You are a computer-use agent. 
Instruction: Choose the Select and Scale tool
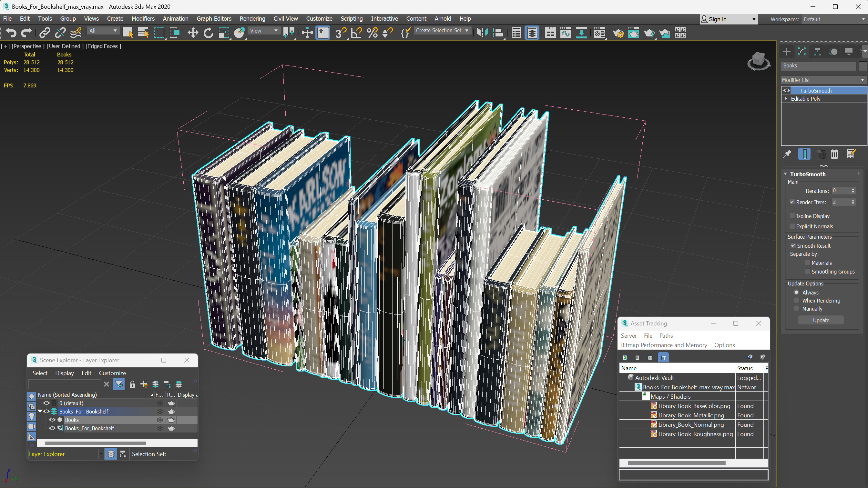click(224, 33)
